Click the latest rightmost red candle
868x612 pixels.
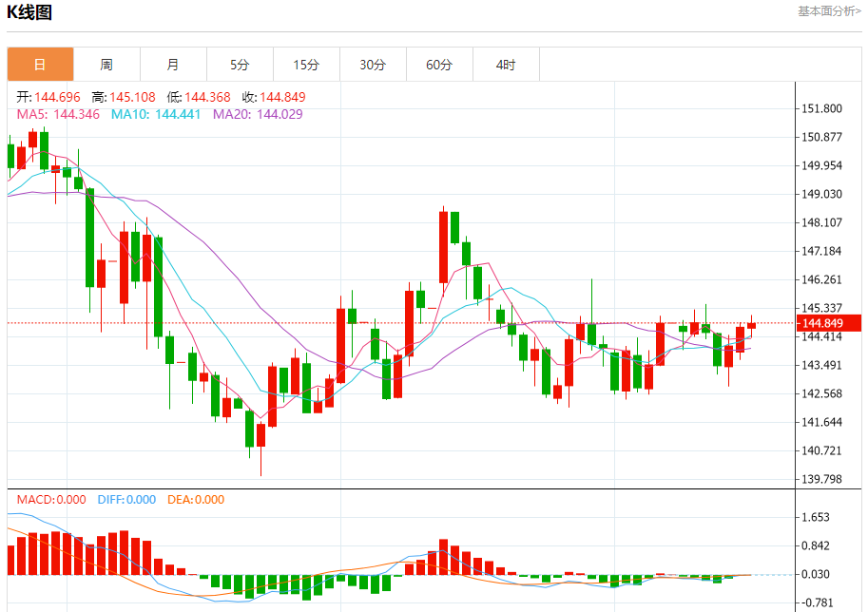[x=751, y=325]
